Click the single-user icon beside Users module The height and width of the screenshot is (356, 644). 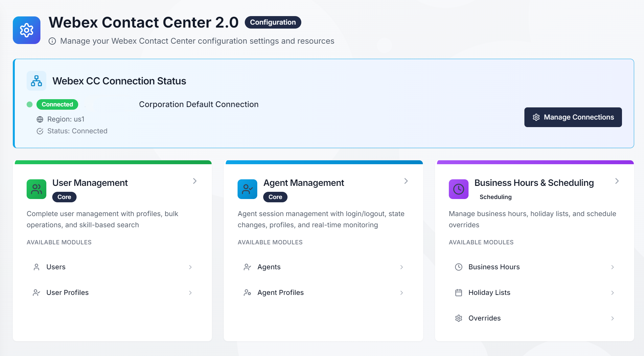click(36, 267)
